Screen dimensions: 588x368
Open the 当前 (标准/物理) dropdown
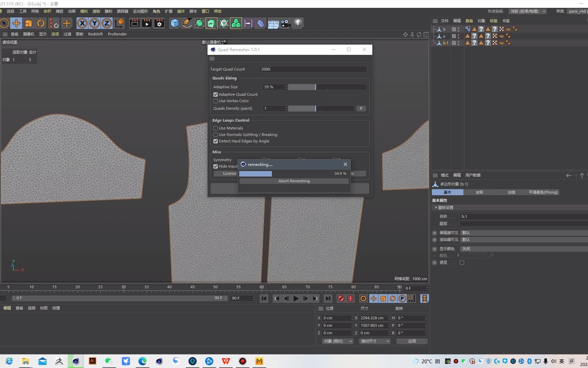click(527, 11)
